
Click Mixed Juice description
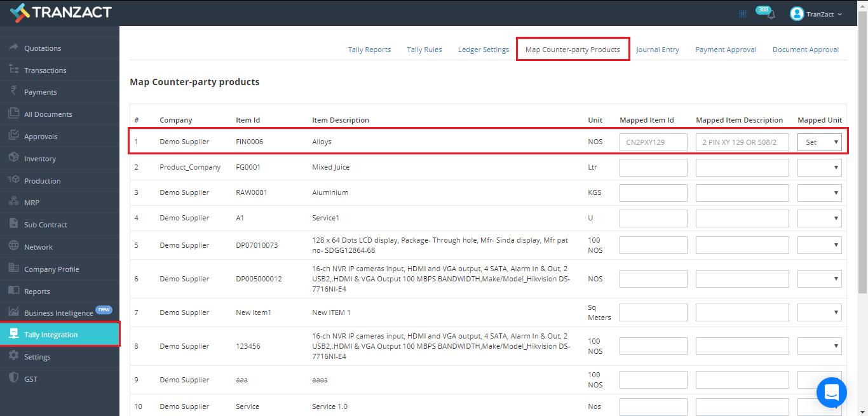pyautogui.click(x=330, y=168)
